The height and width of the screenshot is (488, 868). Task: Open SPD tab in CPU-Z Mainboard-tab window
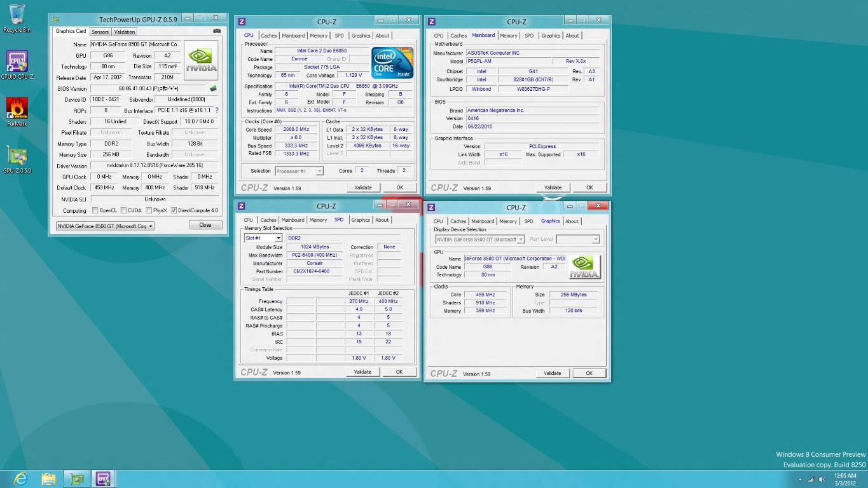[x=529, y=36]
